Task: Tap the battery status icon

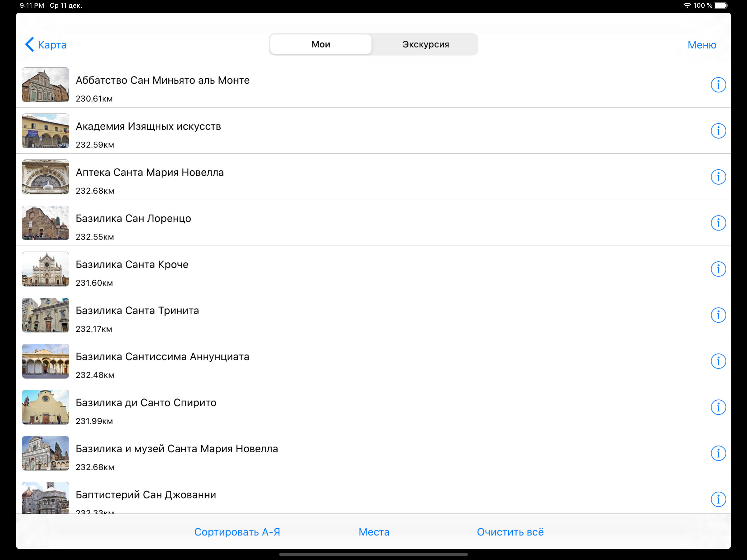Action: [721, 5]
